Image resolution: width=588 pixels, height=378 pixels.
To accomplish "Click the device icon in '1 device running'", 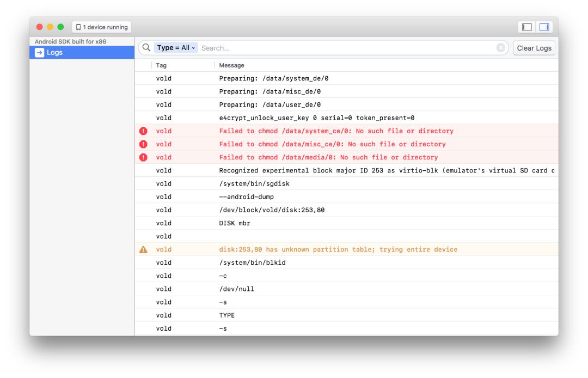I will click(x=78, y=27).
